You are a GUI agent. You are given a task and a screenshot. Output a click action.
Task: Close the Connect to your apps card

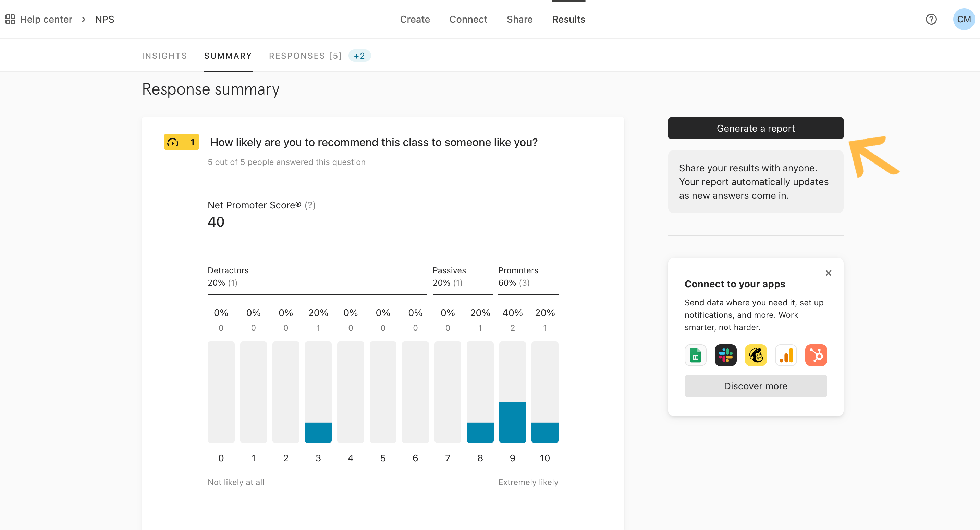[828, 273]
